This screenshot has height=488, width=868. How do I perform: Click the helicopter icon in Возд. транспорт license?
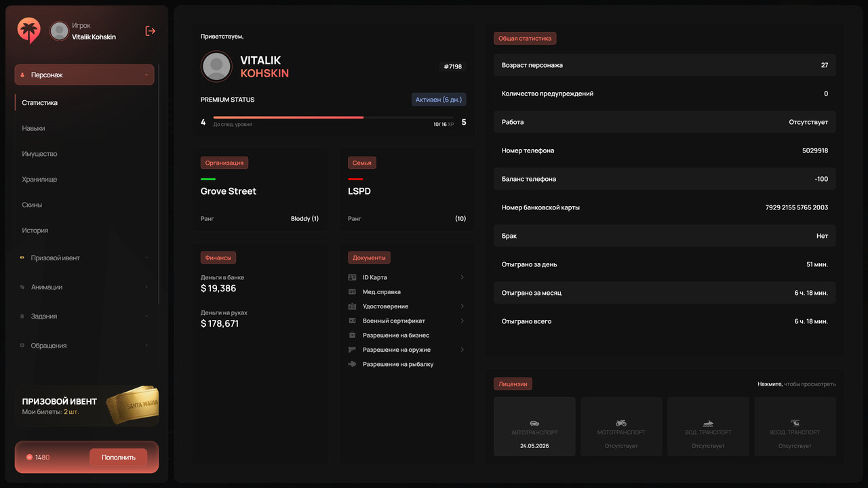pos(795,423)
